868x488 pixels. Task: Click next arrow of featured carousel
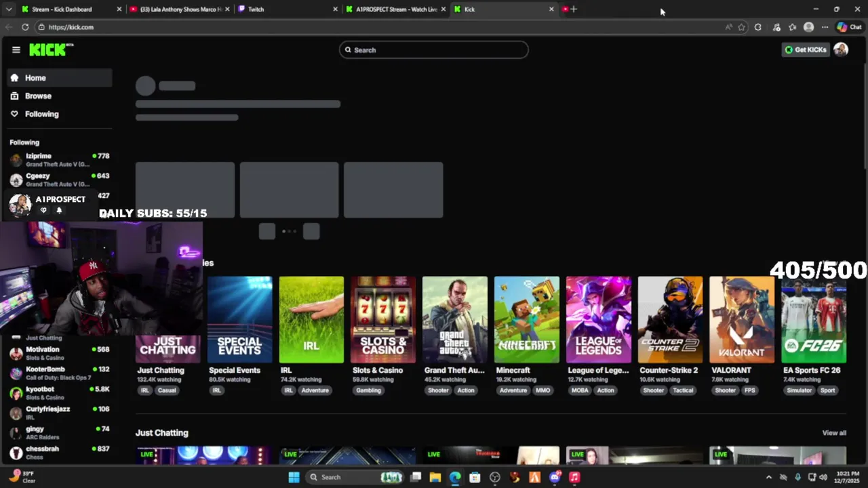[311, 232]
